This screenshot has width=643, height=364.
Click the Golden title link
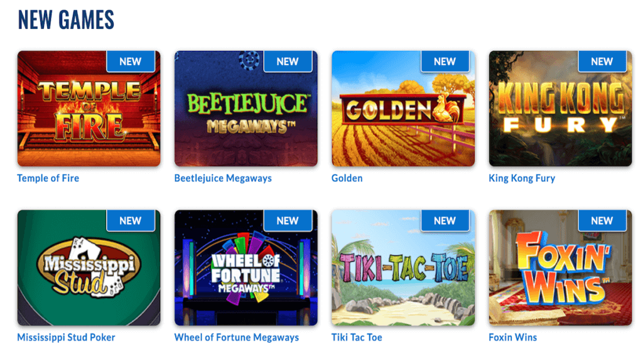(x=347, y=178)
